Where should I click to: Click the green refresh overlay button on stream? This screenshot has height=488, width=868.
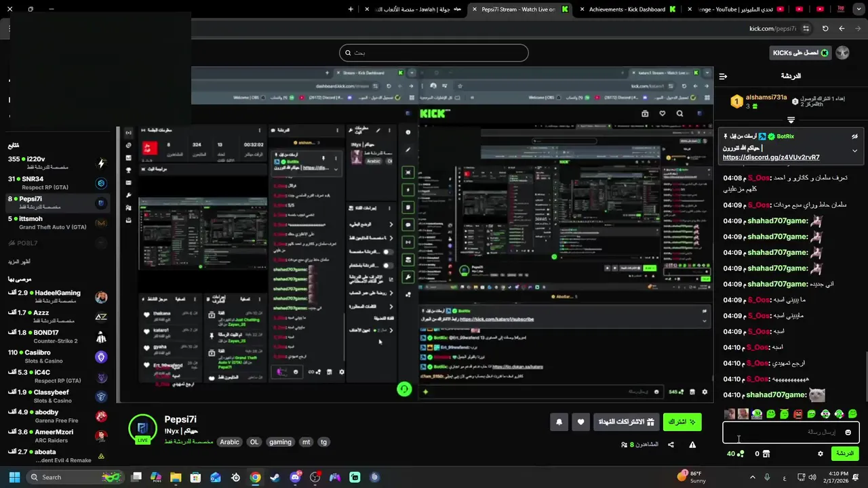pos(404,389)
